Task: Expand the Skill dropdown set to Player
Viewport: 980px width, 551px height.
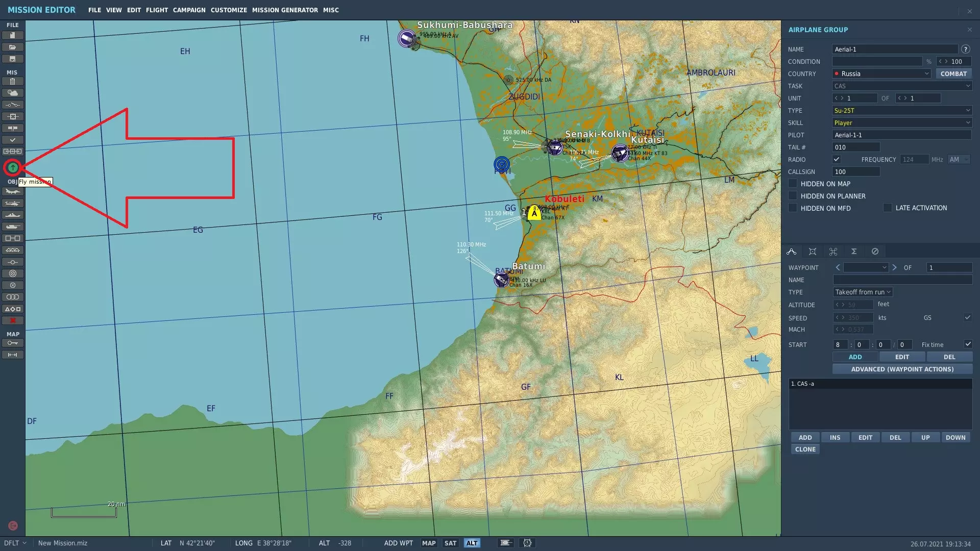Action: [902, 122]
